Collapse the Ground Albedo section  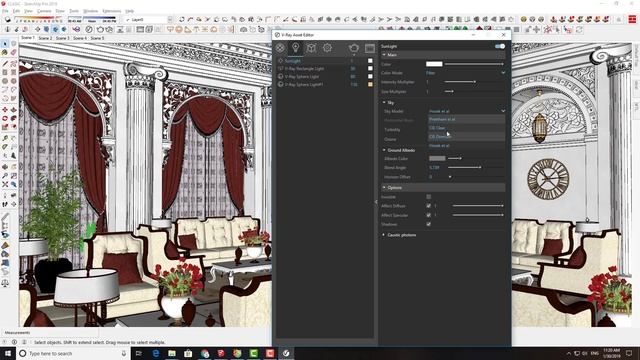coord(384,150)
